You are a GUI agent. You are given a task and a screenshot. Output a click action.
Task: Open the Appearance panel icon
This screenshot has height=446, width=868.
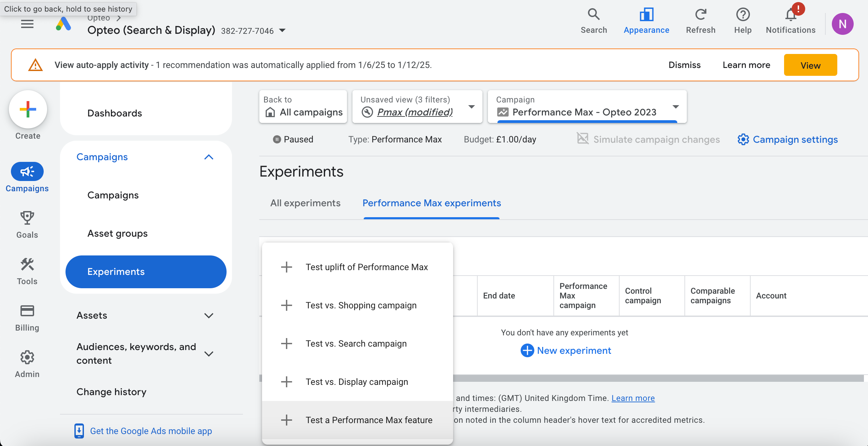[646, 15]
